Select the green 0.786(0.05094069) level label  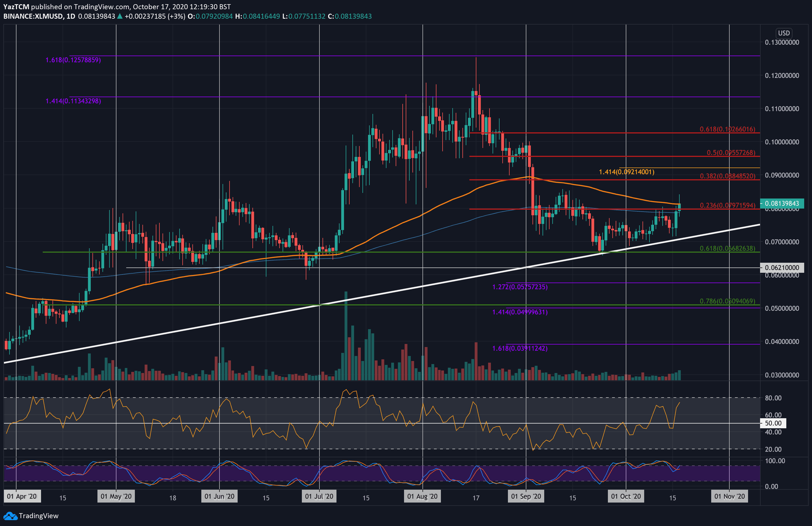tap(727, 301)
